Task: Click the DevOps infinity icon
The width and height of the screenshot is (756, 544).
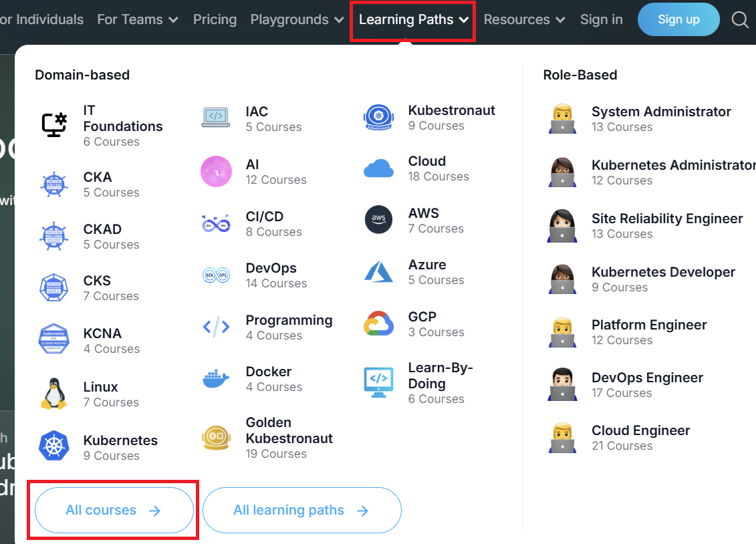Action: pos(216,275)
